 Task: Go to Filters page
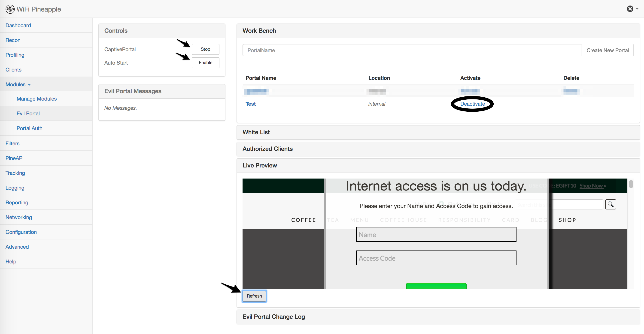pos(12,143)
